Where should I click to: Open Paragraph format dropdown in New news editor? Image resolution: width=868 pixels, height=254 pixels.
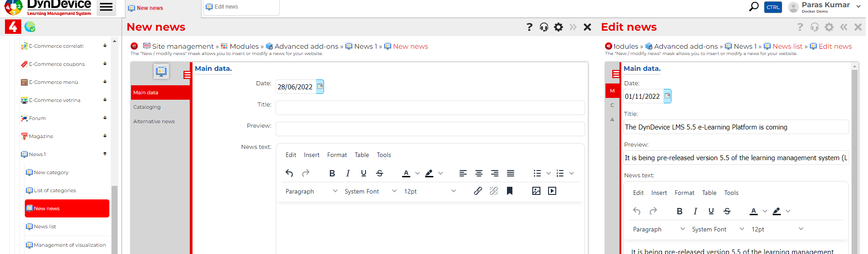click(311, 191)
